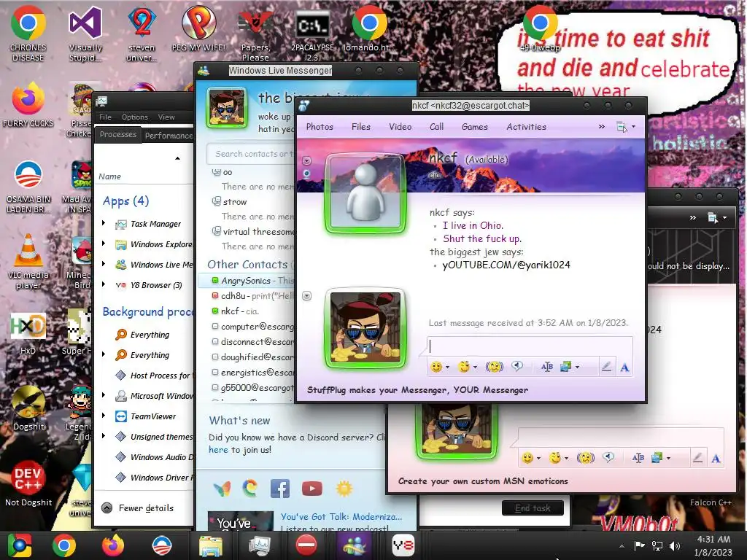Select the wink icon in nkcf chat

[x=463, y=367]
